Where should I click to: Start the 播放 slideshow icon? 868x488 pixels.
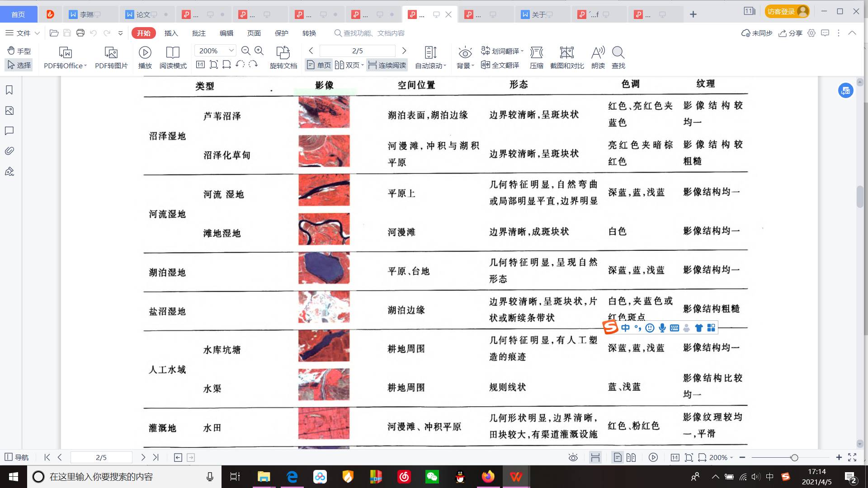145,53
